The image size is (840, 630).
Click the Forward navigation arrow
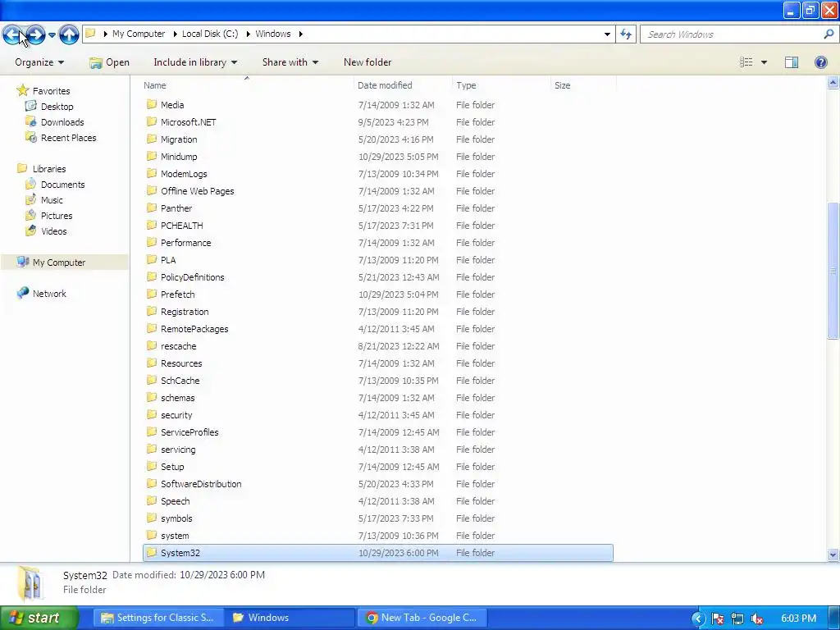[x=35, y=34]
